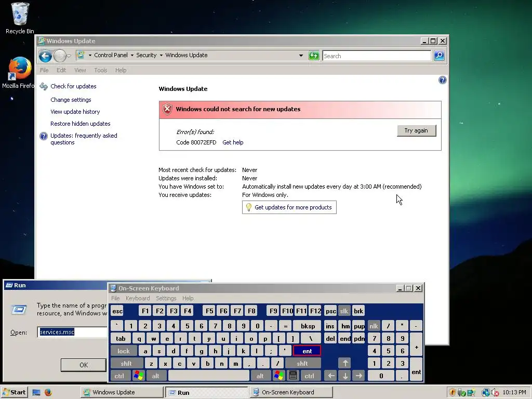This screenshot has height=399, width=532.
Task: Click the Open field containing services.msc
Action: tap(73, 332)
